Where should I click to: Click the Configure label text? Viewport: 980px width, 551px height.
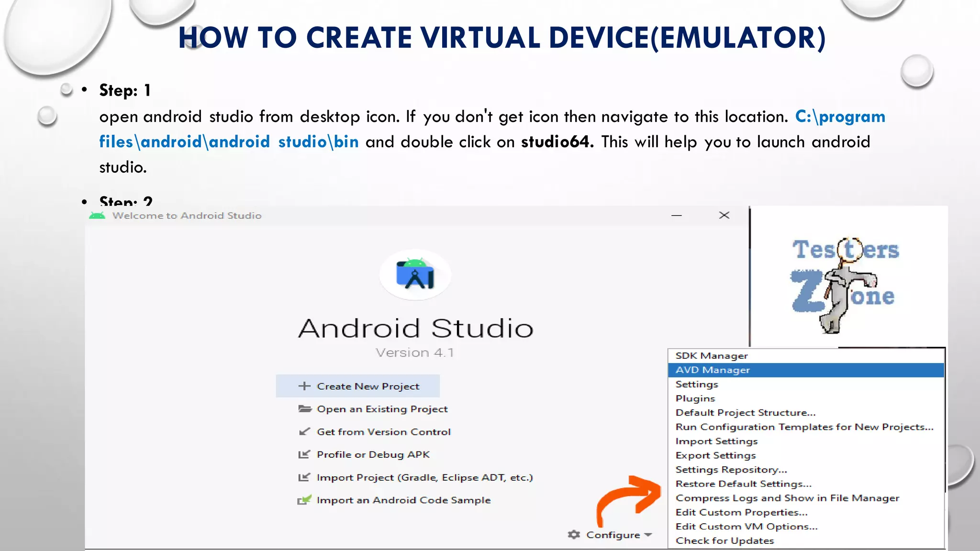pyautogui.click(x=613, y=535)
